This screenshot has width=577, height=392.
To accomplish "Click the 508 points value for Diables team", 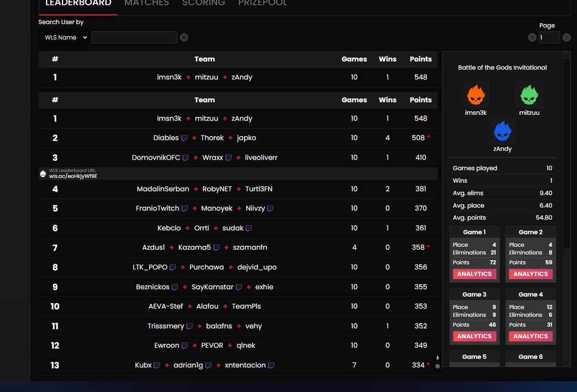I will pos(418,138).
